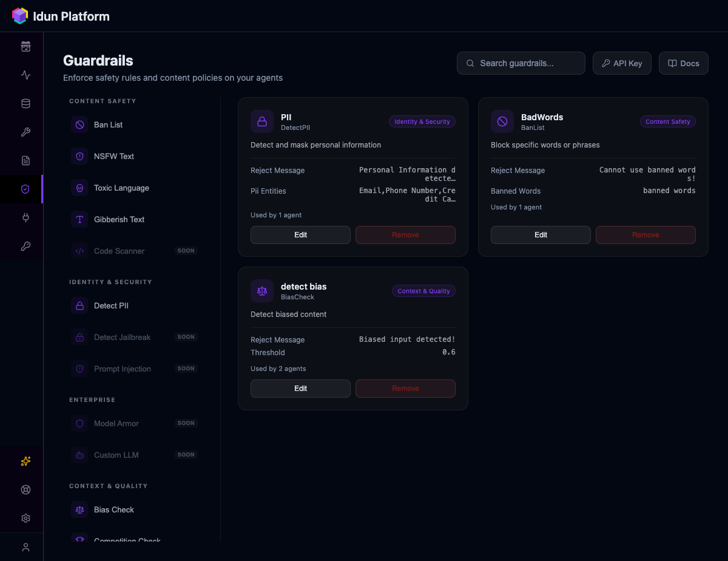The height and width of the screenshot is (561, 728).
Task: Select Bias Check guardrail type
Action: click(134, 510)
